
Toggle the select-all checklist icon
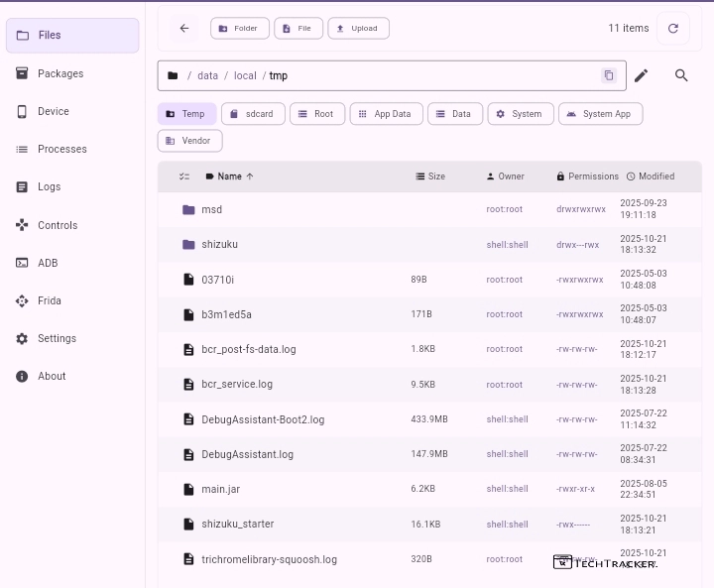click(184, 176)
